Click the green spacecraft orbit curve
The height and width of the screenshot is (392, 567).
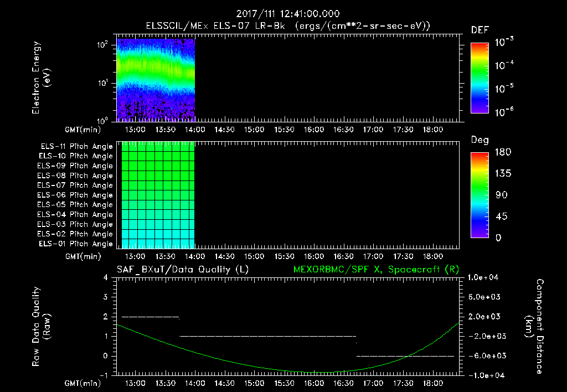point(288,370)
